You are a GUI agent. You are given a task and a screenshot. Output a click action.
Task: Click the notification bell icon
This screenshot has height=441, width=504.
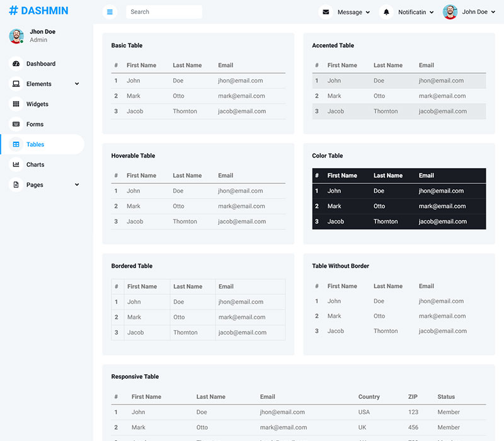pyautogui.click(x=386, y=12)
